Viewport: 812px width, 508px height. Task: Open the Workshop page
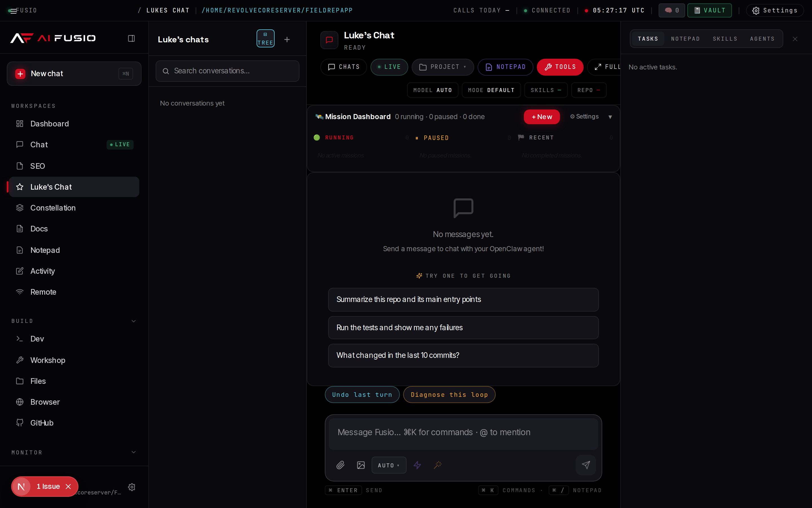pyautogui.click(x=74, y=360)
